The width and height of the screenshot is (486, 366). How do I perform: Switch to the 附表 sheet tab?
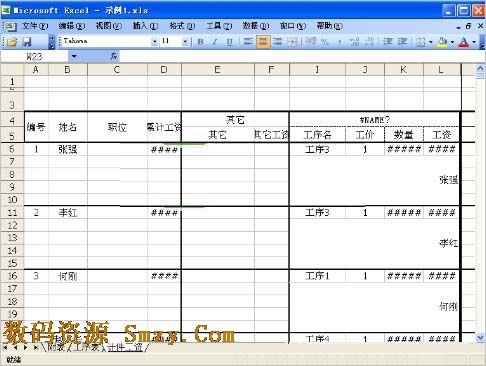[57, 348]
